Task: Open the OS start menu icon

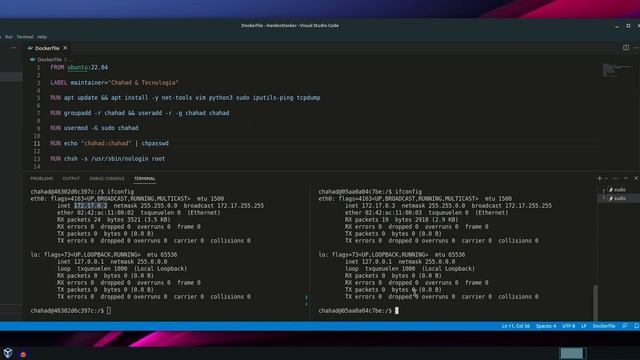Action: pyautogui.click(x=8, y=353)
